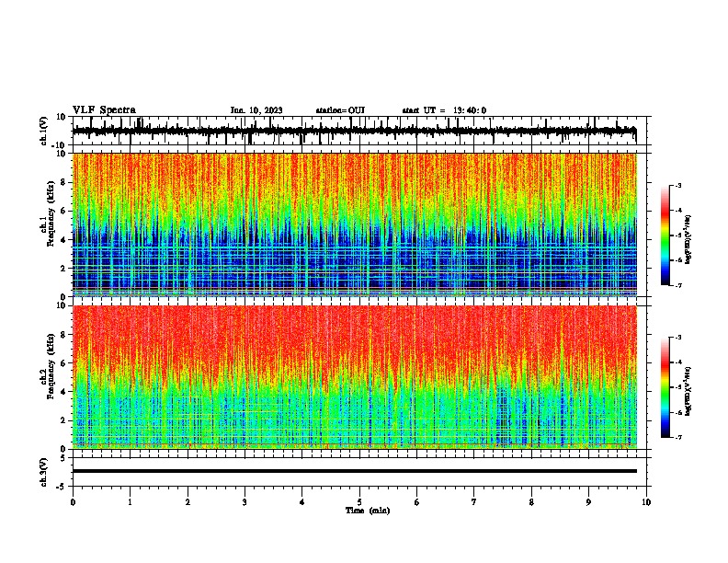Click the "6" tick on ch.2 frequency axis
The image size is (728, 563).
[63, 363]
